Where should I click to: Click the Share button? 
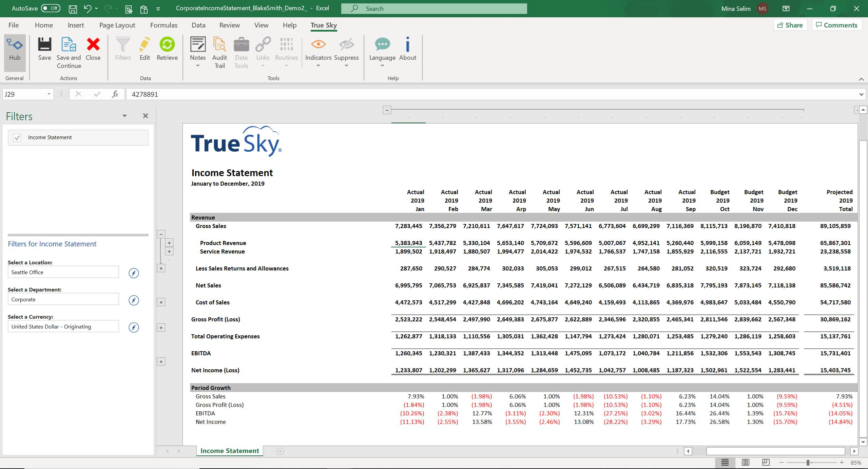click(x=790, y=25)
